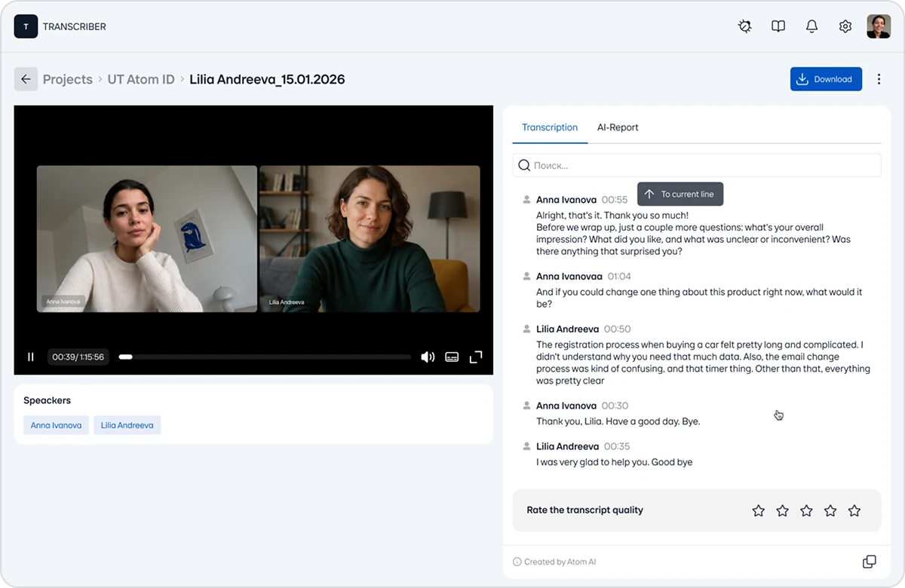This screenshot has width=905, height=588.
Task: Jump using To current line button
Action: (x=680, y=194)
